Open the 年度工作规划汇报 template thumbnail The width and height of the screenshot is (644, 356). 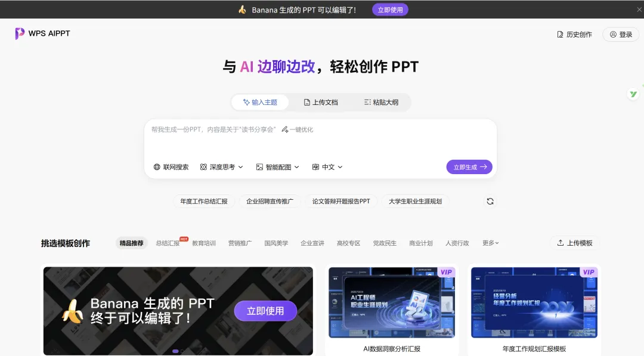point(534,302)
